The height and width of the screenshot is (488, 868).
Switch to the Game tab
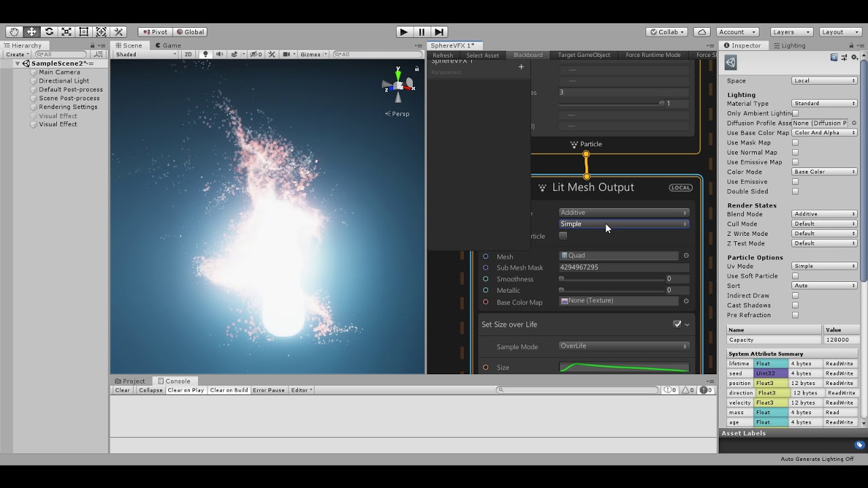point(167,45)
